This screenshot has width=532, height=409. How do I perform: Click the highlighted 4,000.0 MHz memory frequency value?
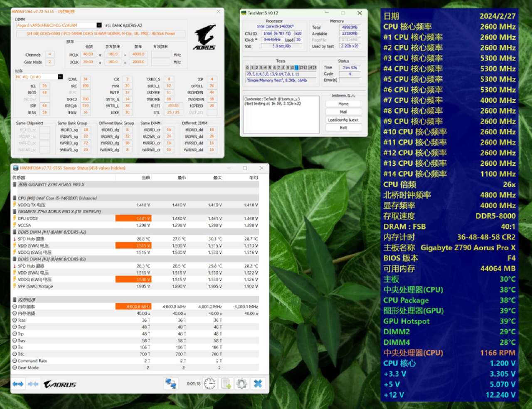[x=133, y=307]
